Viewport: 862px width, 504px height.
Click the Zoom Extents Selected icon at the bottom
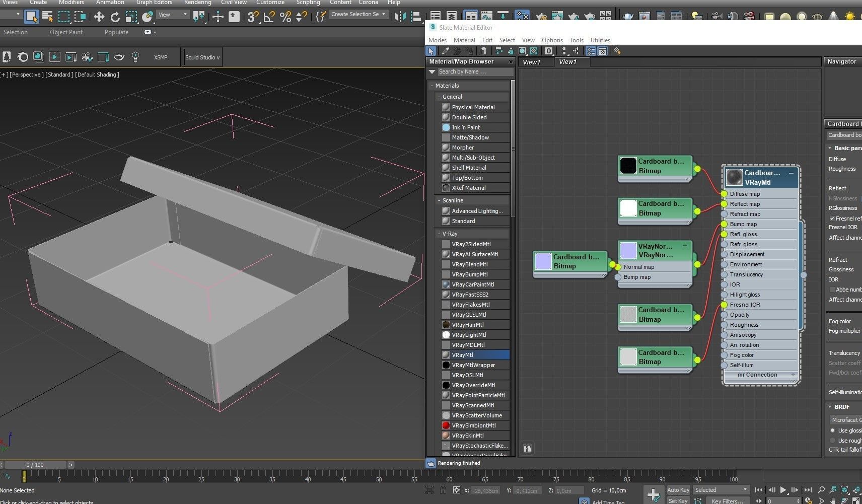pyautogui.click(x=845, y=489)
